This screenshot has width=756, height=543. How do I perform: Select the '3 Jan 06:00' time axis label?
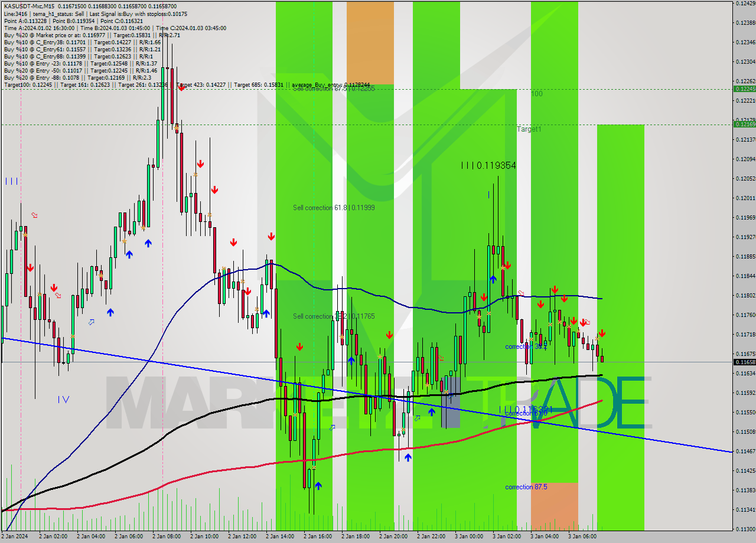(582, 537)
